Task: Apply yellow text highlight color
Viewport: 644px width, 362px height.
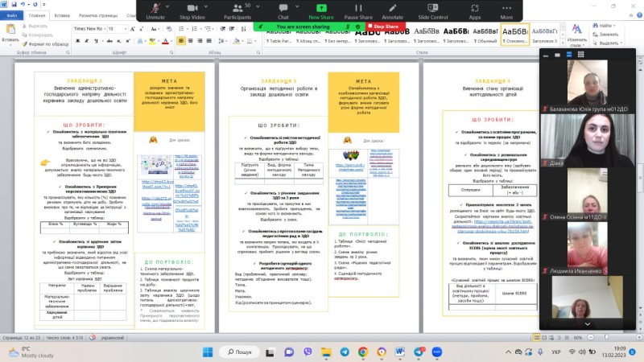Action: [x=152, y=41]
